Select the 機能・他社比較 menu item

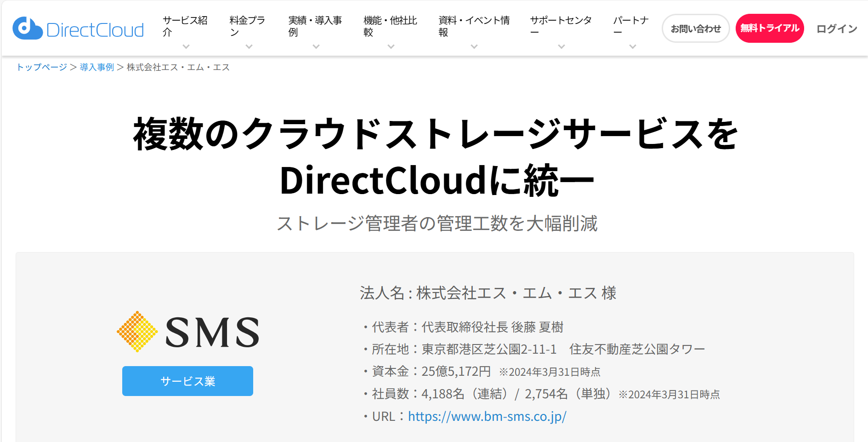point(390,26)
